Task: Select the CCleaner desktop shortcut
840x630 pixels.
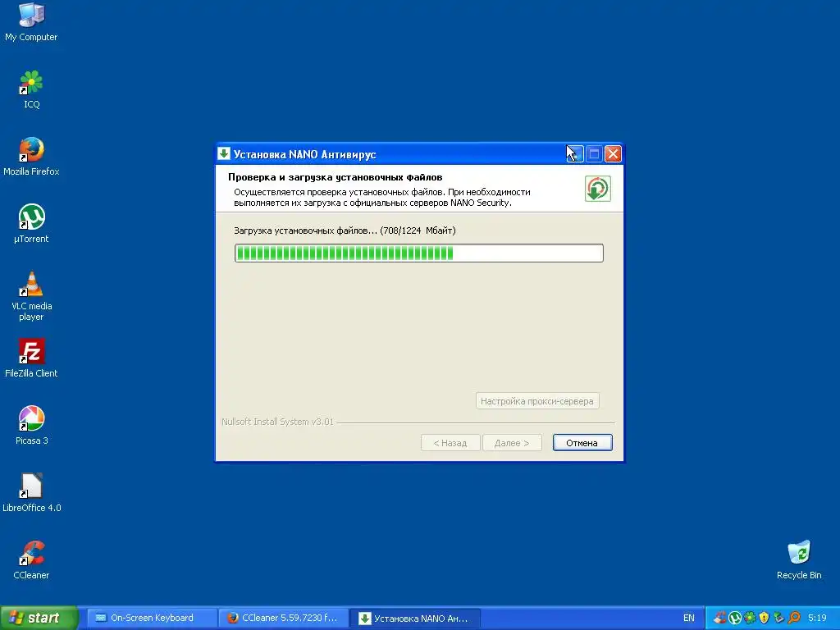Action: (31, 560)
